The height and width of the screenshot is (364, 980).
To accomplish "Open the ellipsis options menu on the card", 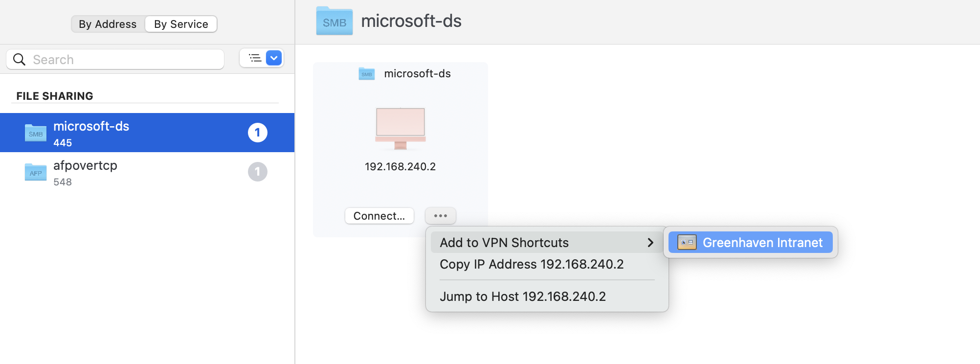I will [x=440, y=215].
